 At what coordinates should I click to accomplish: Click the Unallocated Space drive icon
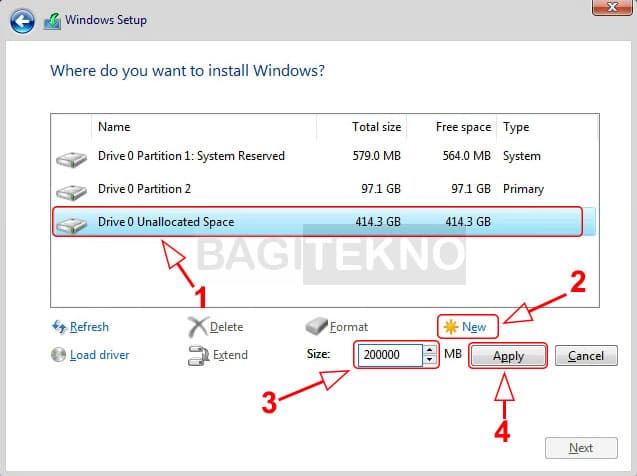pyautogui.click(x=72, y=225)
